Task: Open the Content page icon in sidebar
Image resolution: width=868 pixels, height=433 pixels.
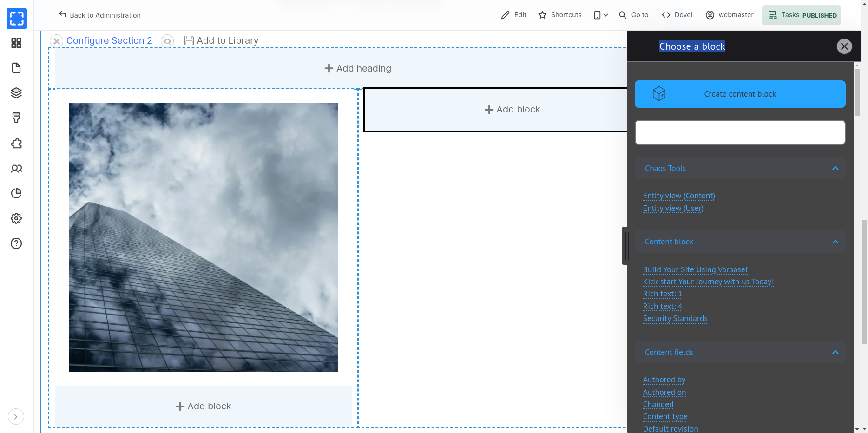Action: 16,68
